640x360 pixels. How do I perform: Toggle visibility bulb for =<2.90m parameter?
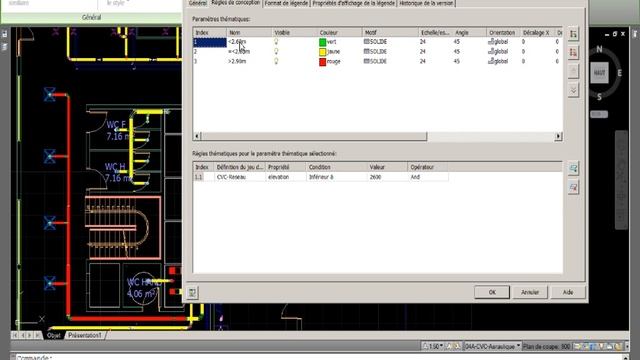click(276, 51)
